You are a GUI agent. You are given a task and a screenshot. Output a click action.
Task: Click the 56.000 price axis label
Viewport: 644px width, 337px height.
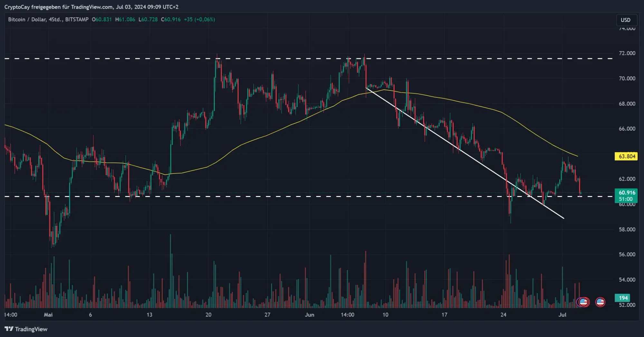[x=627, y=255]
